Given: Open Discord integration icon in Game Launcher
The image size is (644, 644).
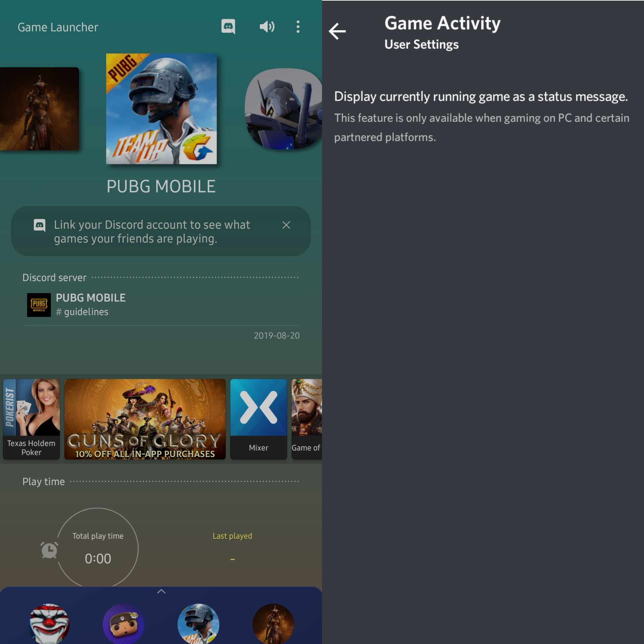Looking at the screenshot, I should click(x=228, y=26).
